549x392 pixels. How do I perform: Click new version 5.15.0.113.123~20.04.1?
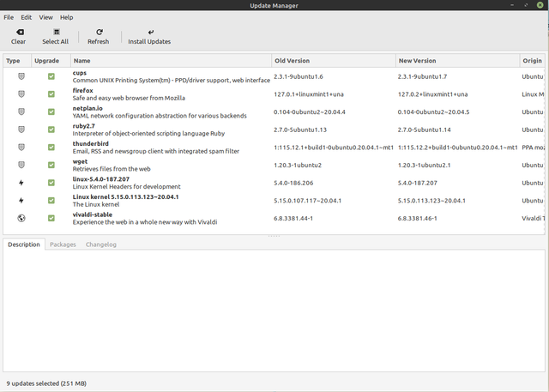click(x=431, y=201)
